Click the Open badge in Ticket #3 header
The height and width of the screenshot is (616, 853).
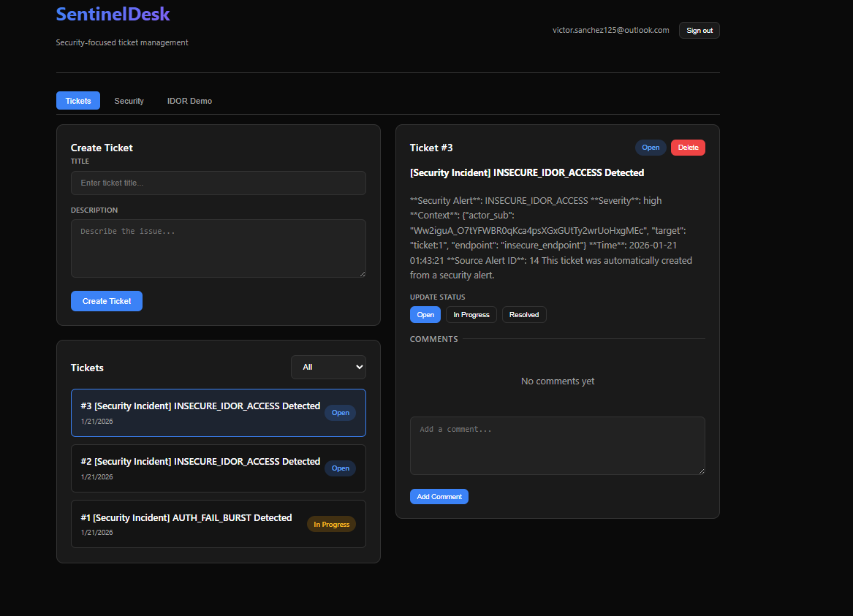pyautogui.click(x=650, y=148)
